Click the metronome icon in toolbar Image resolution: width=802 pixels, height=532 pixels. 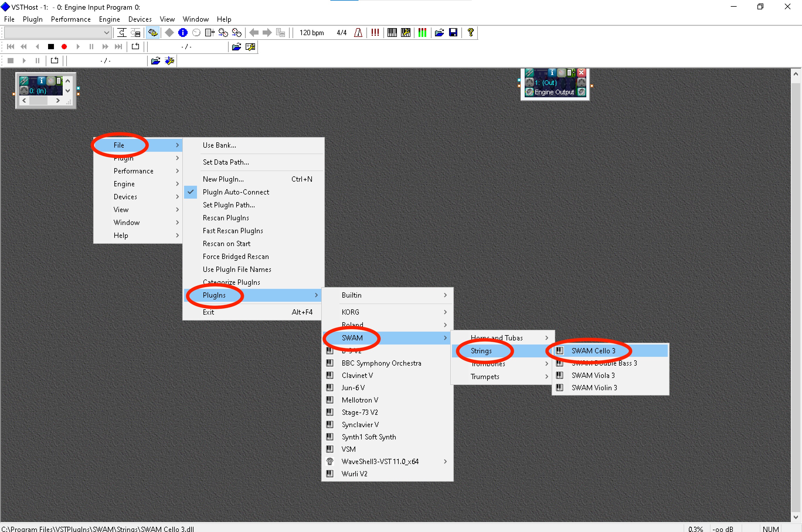[x=358, y=33]
